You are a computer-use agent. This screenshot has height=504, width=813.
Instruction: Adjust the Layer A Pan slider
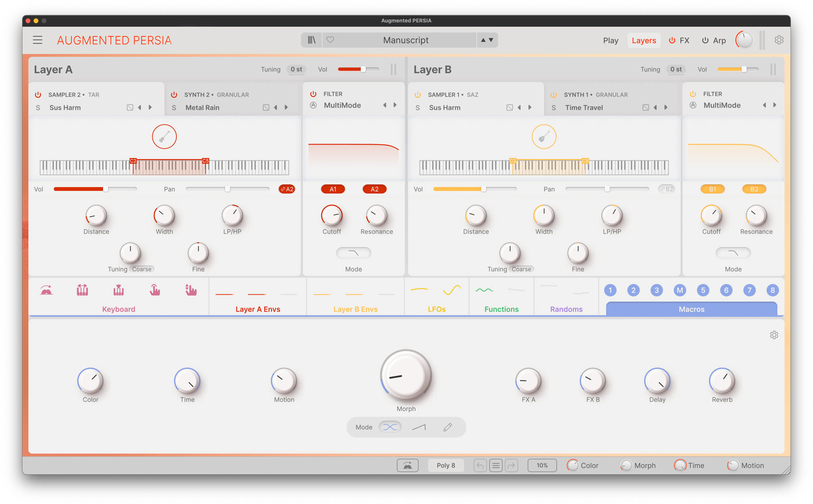(227, 189)
